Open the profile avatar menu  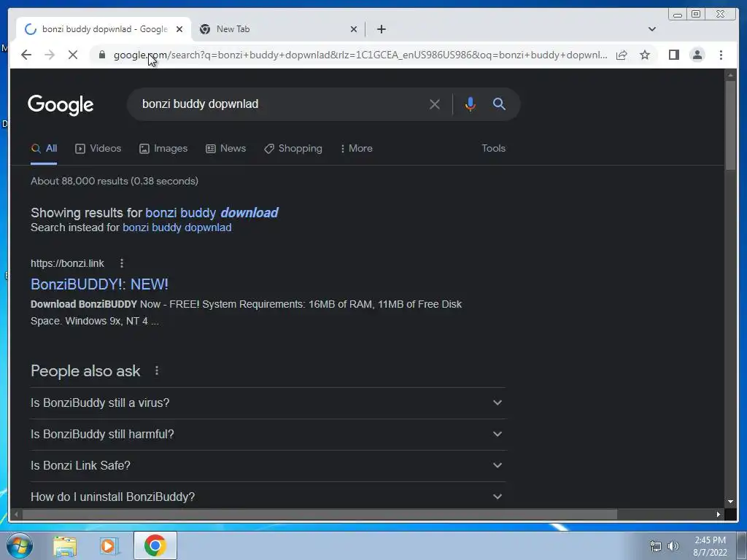697,55
